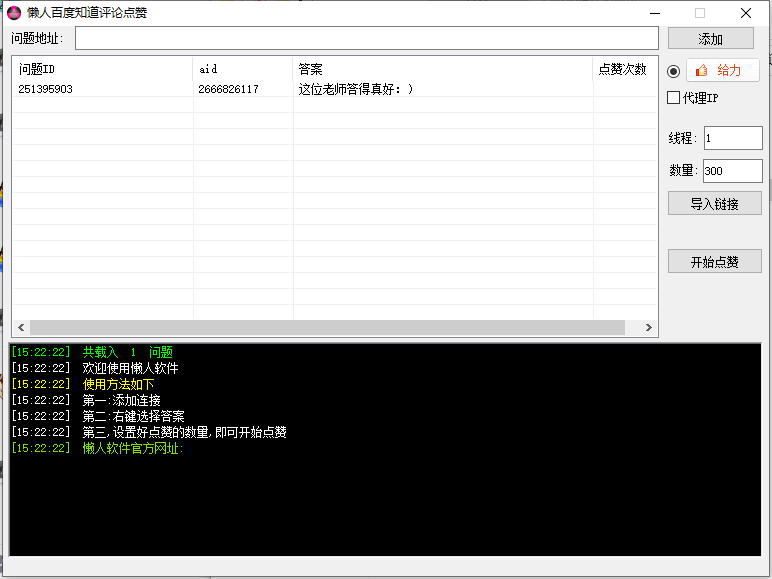Click the 添加 button
772x579 pixels.
click(710, 38)
